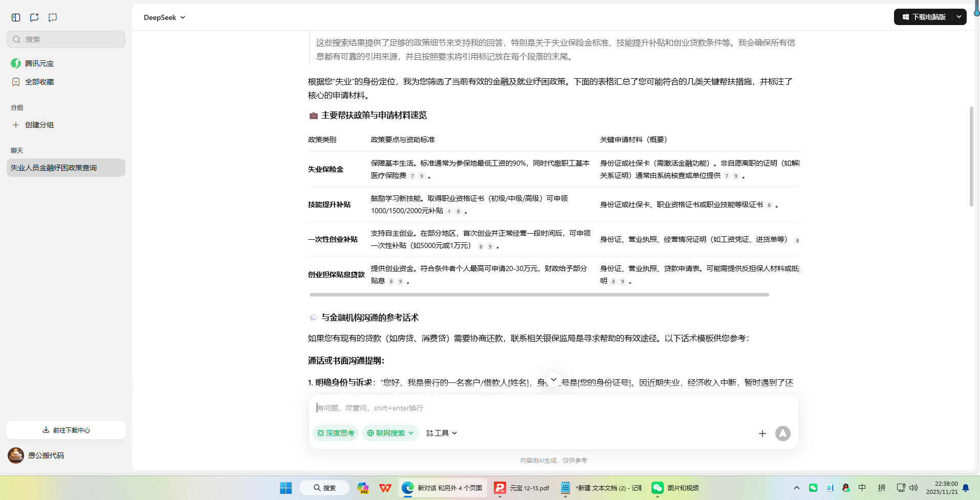
Task: Start a new chat conversation
Action: (34, 17)
